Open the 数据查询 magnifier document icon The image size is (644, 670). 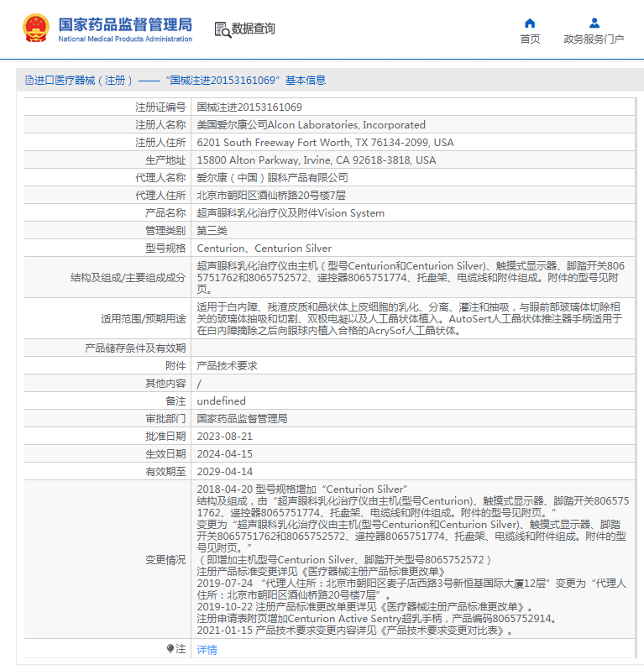tap(223, 29)
